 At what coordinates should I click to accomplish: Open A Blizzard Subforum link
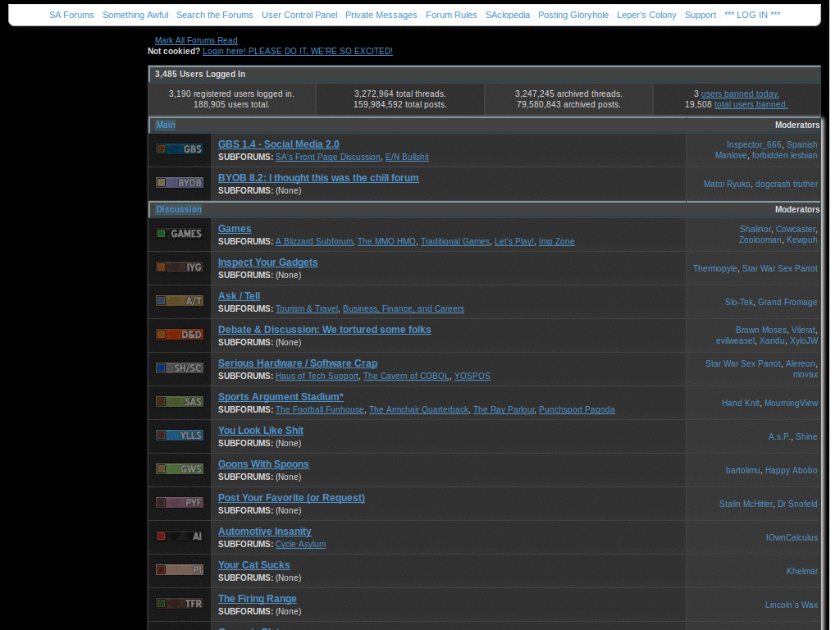click(314, 242)
